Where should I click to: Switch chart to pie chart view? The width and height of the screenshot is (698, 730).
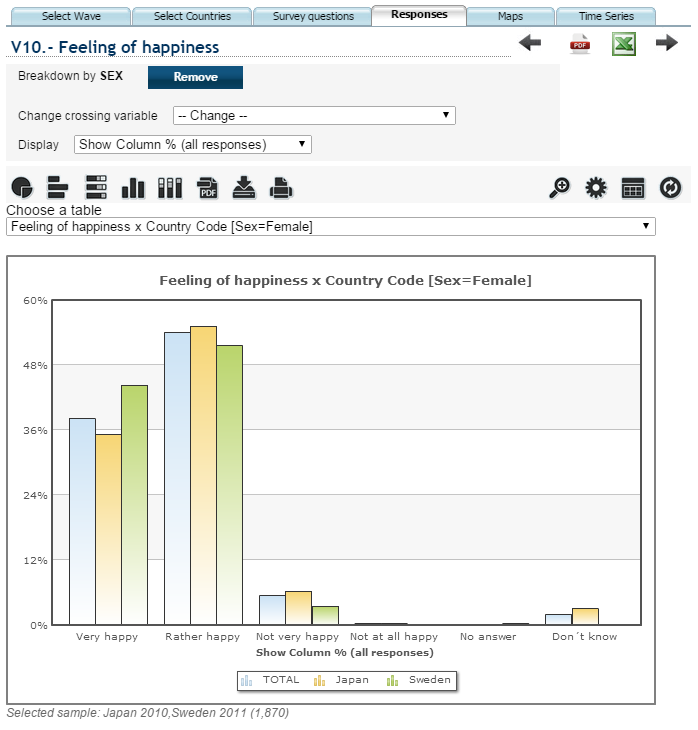click(x=22, y=188)
